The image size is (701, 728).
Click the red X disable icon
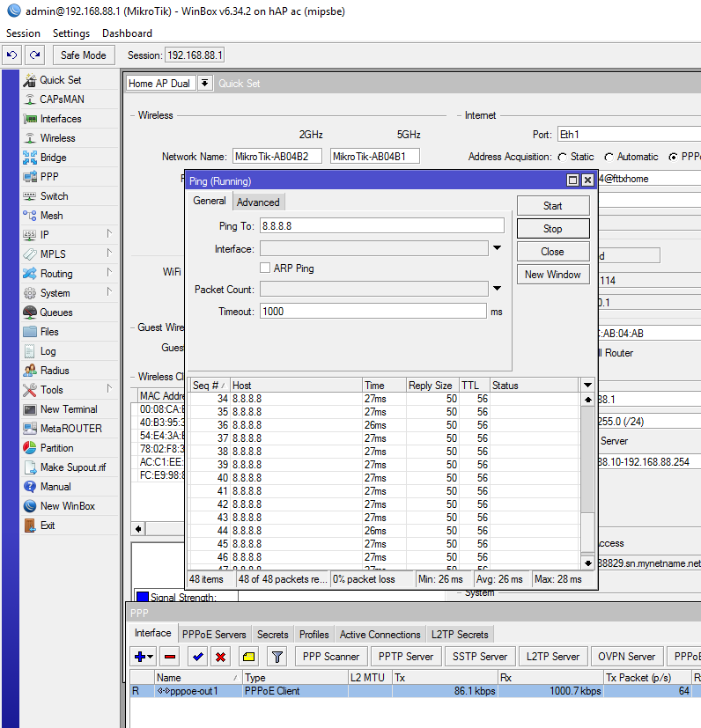pos(221,656)
